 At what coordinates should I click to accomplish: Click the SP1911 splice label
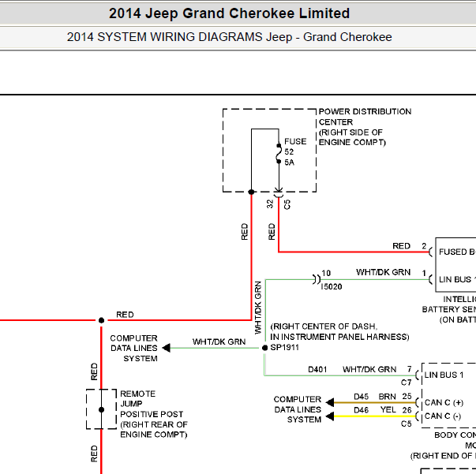point(284,347)
